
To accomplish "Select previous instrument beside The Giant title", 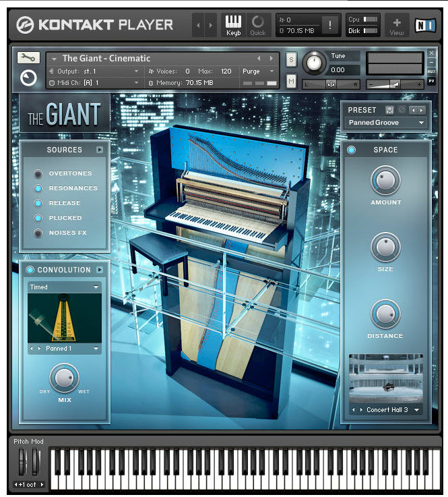I will [259, 58].
